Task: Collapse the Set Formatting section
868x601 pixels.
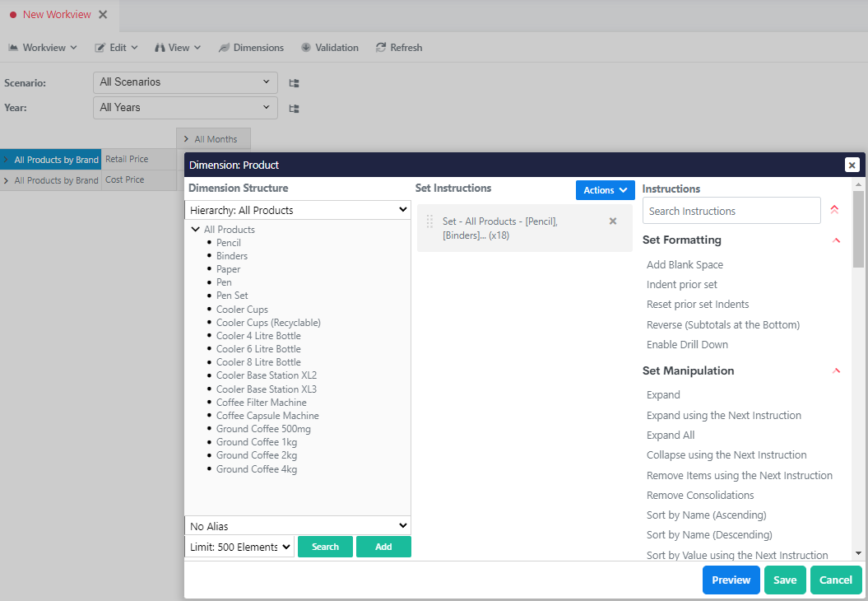Action: [836, 240]
